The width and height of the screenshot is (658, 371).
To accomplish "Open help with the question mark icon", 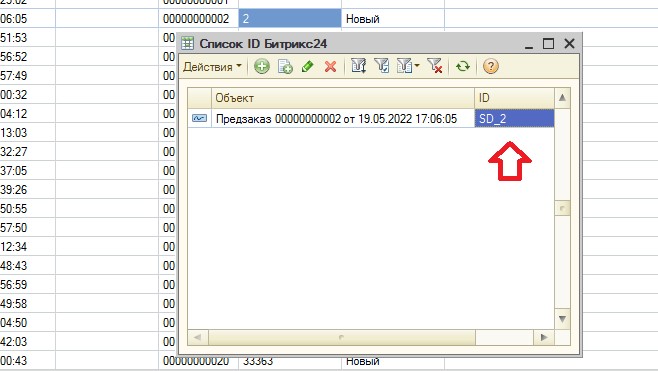I will pyautogui.click(x=491, y=66).
